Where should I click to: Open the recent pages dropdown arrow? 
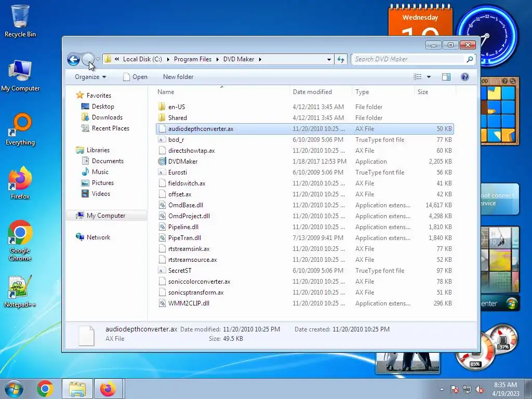click(98, 59)
